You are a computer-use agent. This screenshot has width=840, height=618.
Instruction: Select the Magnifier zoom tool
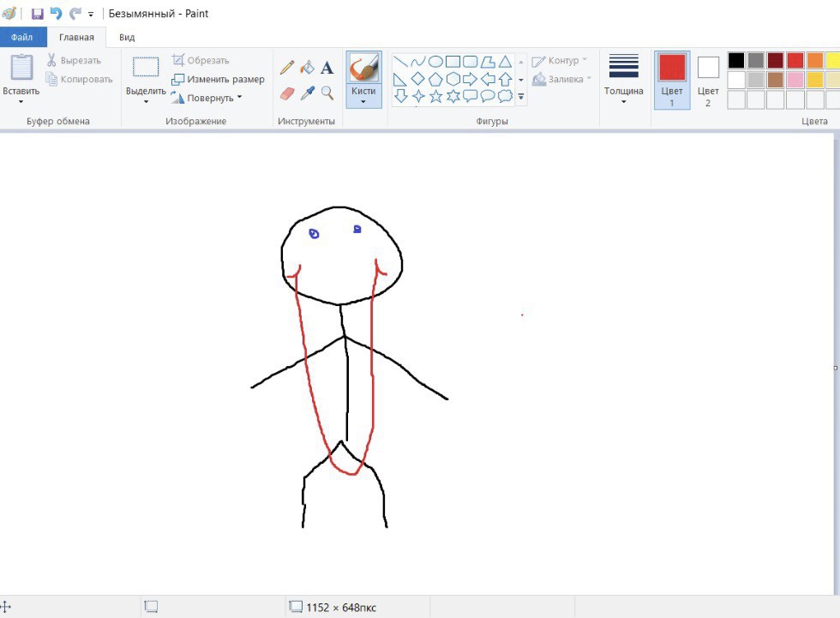pos(327,93)
